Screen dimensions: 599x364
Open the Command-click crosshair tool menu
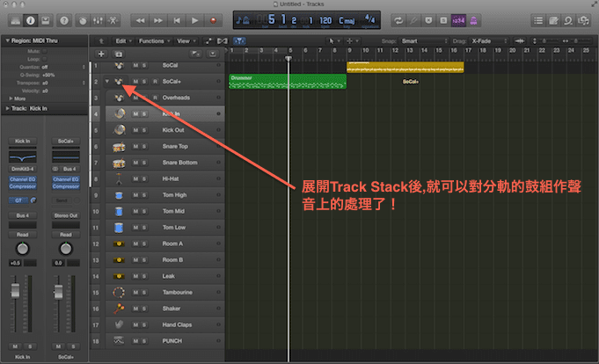click(x=352, y=40)
